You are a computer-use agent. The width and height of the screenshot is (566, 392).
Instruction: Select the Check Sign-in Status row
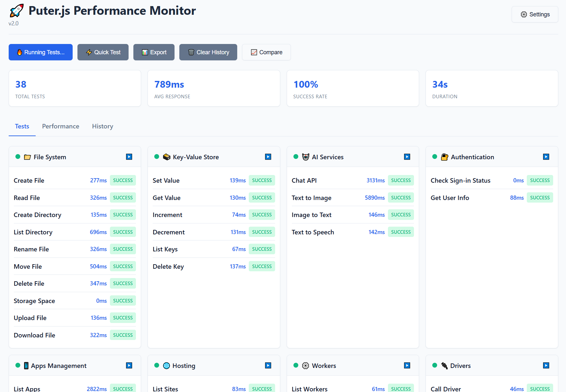click(x=492, y=180)
